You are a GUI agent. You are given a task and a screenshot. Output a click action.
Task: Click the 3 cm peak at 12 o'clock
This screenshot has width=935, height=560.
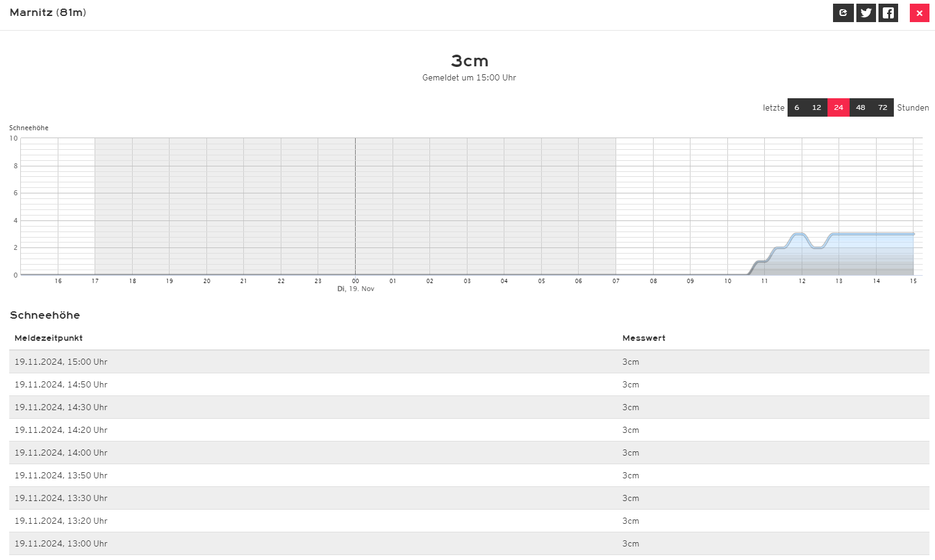[799, 234]
